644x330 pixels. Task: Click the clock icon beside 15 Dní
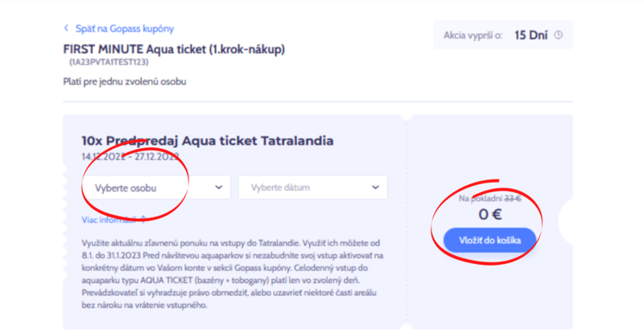(558, 35)
